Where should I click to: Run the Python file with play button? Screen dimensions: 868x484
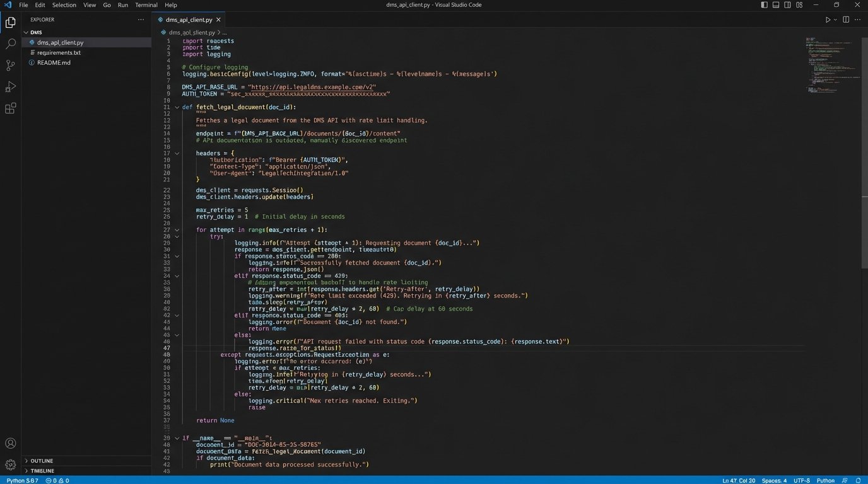tap(828, 20)
